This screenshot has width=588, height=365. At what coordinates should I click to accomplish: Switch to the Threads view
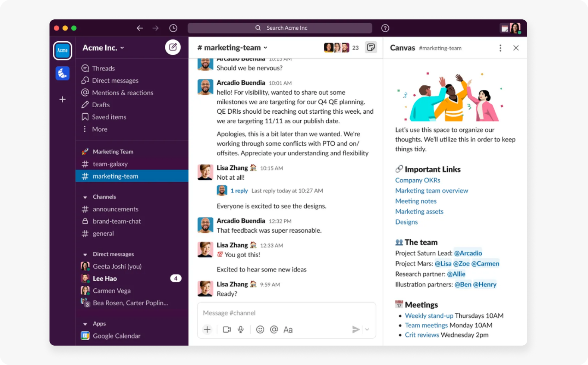tap(103, 68)
